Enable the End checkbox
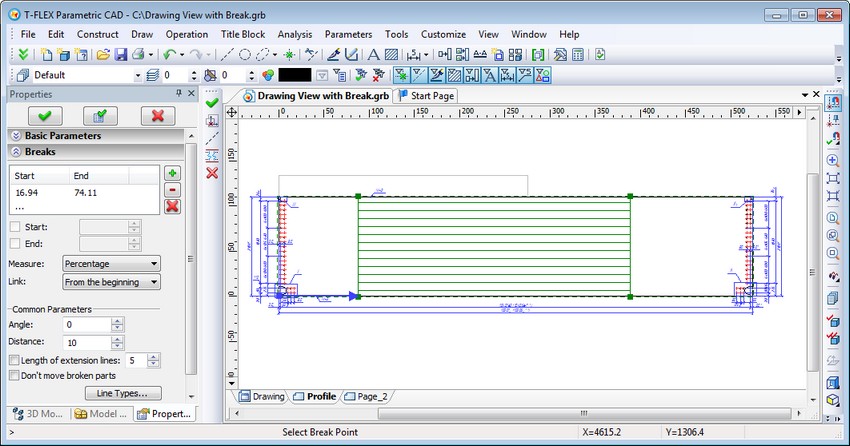Screen dimensions: 850x446 point(14,243)
